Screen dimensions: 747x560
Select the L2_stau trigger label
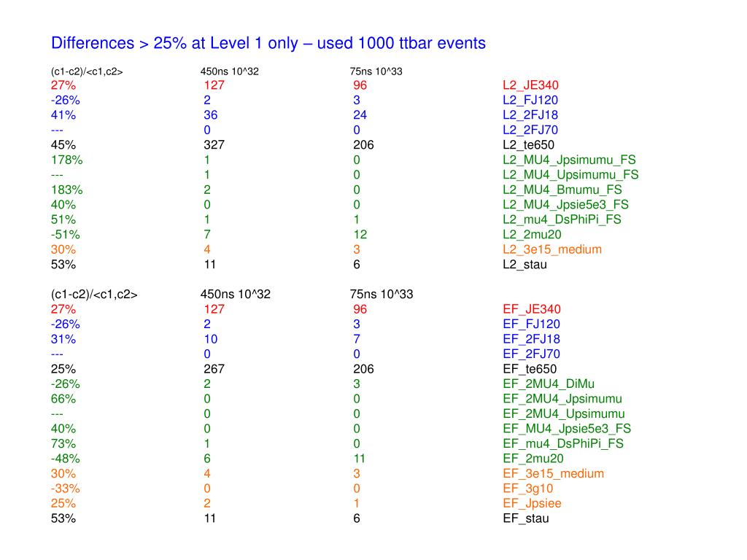[x=525, y=264]
